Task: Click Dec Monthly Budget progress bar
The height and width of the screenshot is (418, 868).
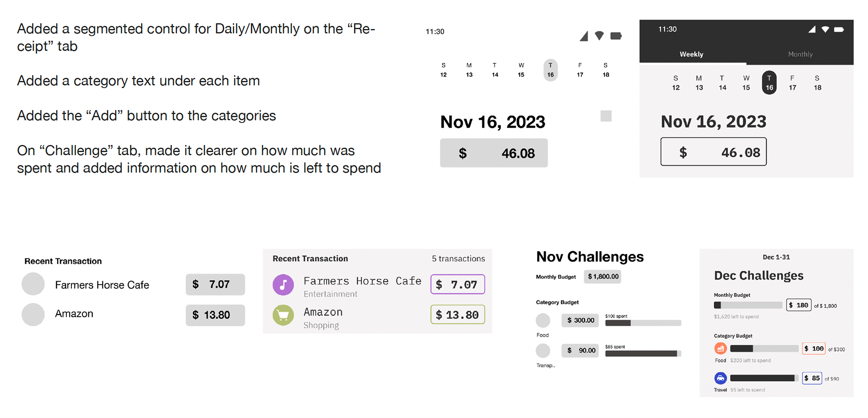Action: coord(748,305)
